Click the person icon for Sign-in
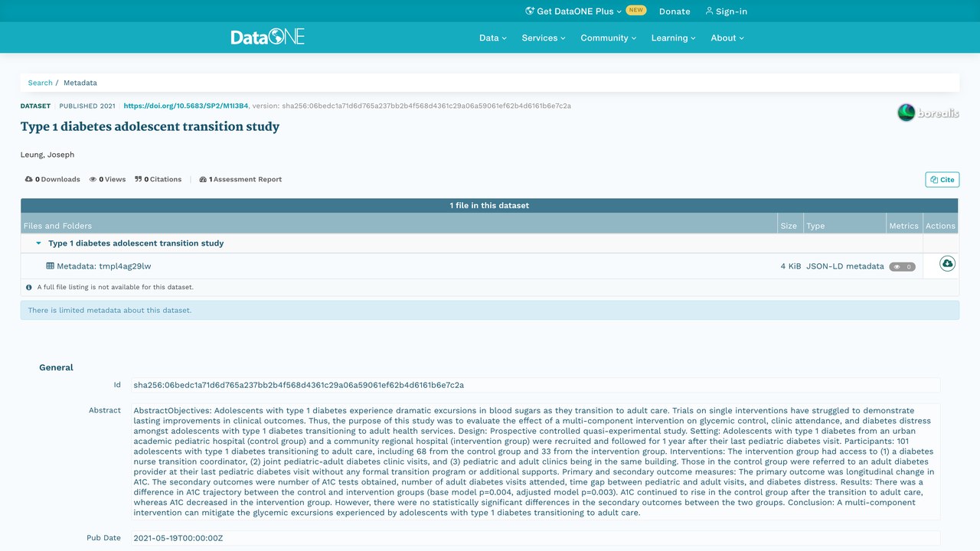 point(709,11)
